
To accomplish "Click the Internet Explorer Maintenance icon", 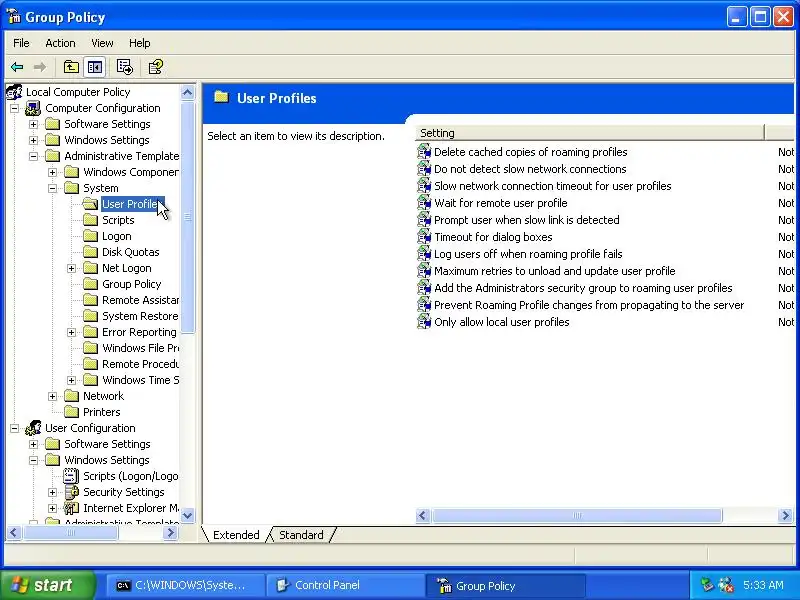I will click(71, 508).
